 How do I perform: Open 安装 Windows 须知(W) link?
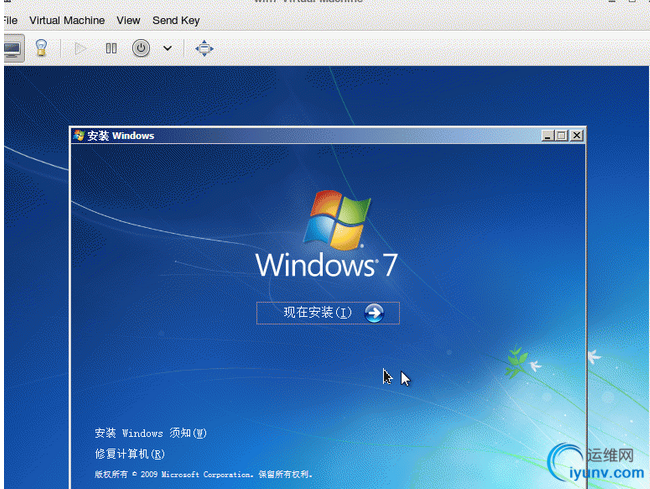coord(150,433)
